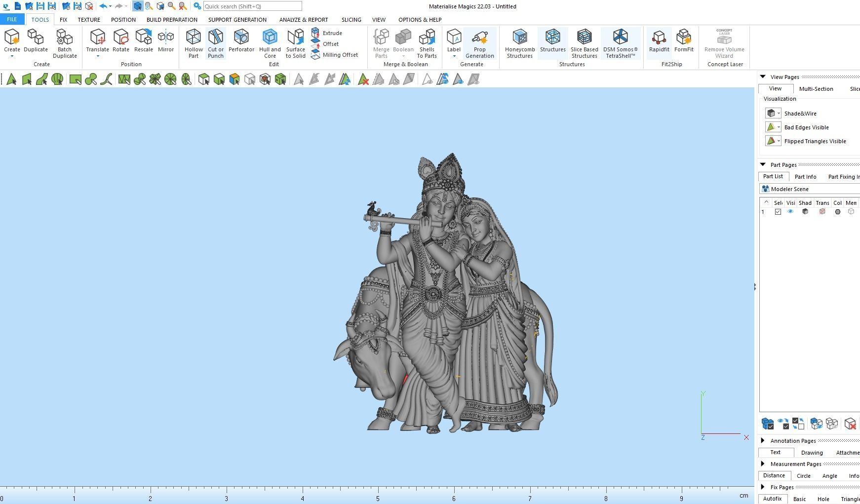860x504 pixels.
Task: Click the Quick search input field
Action: click(x=252, y=6)
